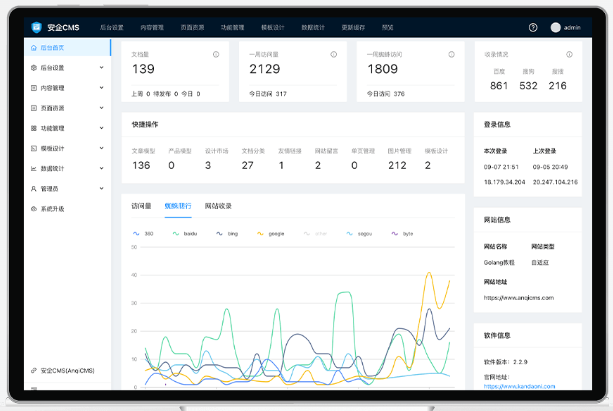Click the layout icon beside sidebar 模板设计
The height and width of the screenshot is (411, 613).
click(34, 148)
